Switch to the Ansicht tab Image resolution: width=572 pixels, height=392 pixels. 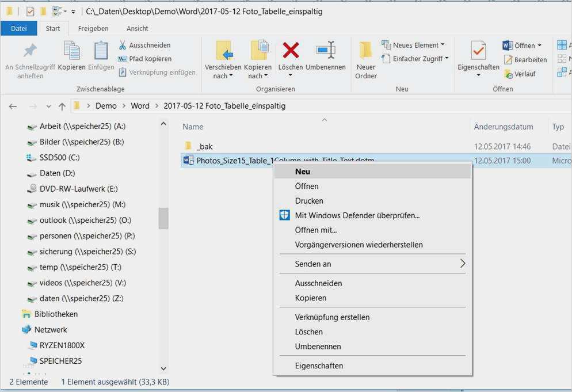point(137,28)
